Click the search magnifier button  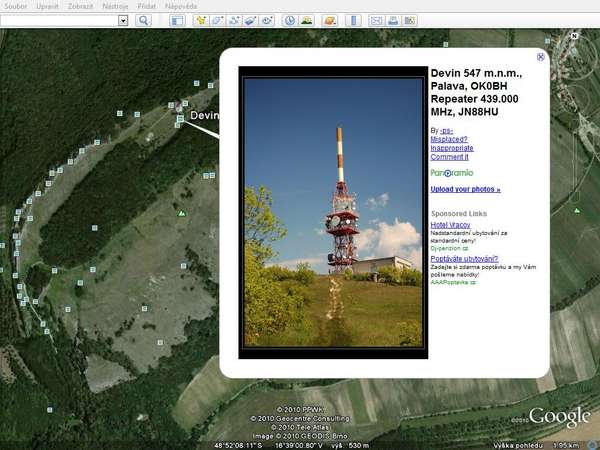pyautogui.click(x=143, y=20)
